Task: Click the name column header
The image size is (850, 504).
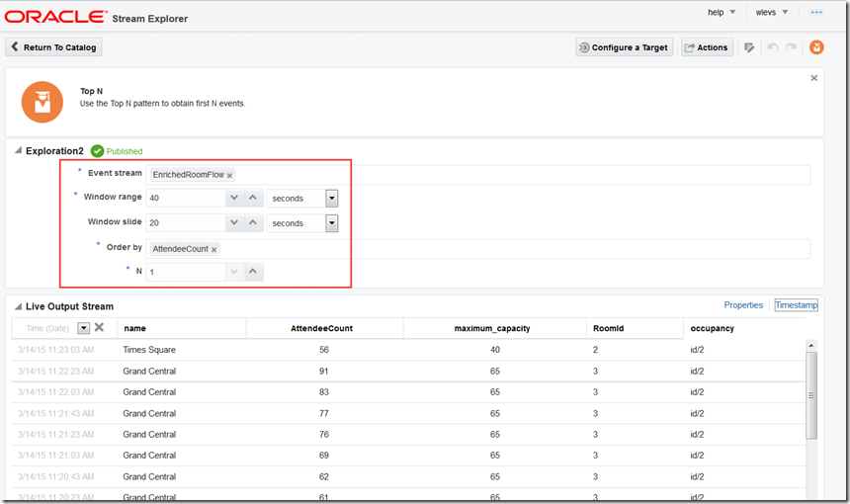Action: (x=182, y=328)
